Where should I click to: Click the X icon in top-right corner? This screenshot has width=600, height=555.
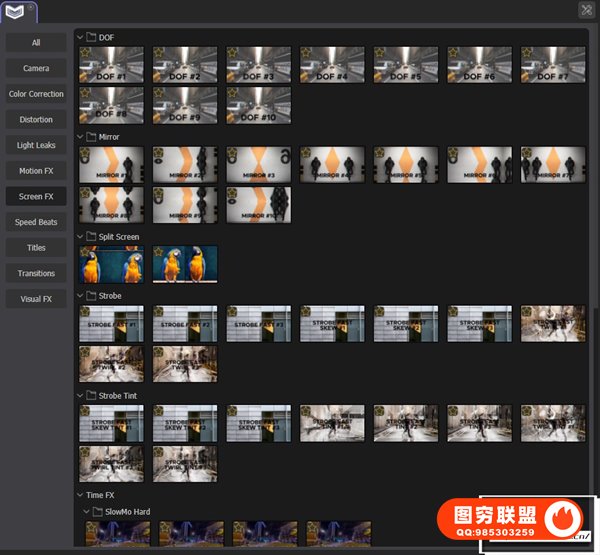tap(586, 10)
